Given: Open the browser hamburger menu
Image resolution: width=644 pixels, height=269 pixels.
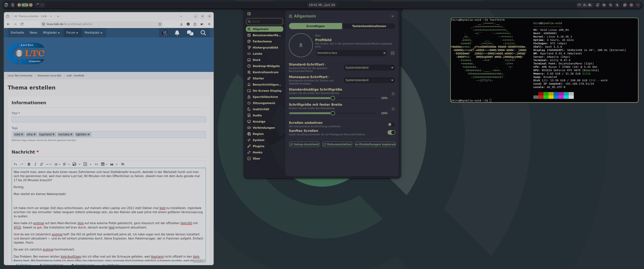Looking at the screenshot, I should (209, 24).
